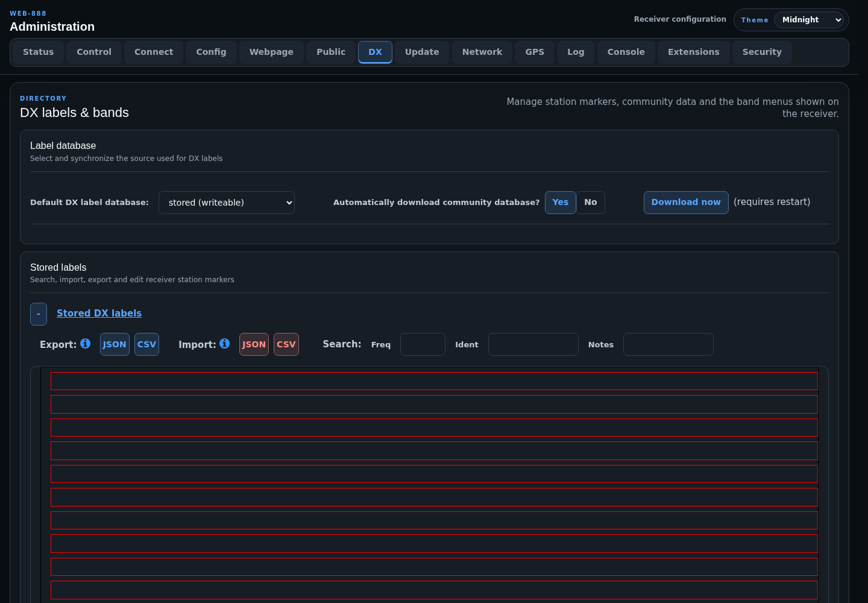Open the Stored DX labels link

pos(99,314)
